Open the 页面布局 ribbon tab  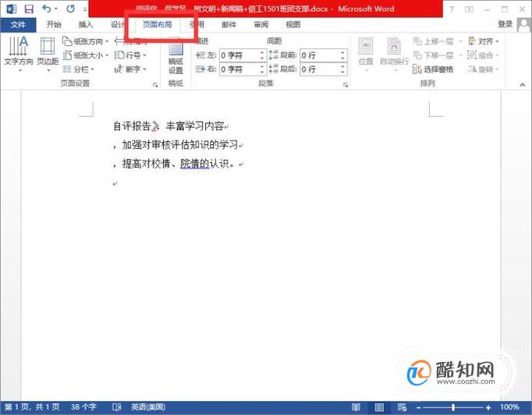tap(157, 24)
